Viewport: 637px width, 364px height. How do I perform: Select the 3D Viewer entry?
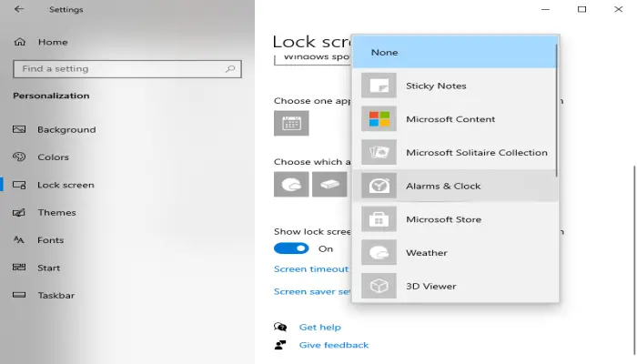[x=455, y=286]
